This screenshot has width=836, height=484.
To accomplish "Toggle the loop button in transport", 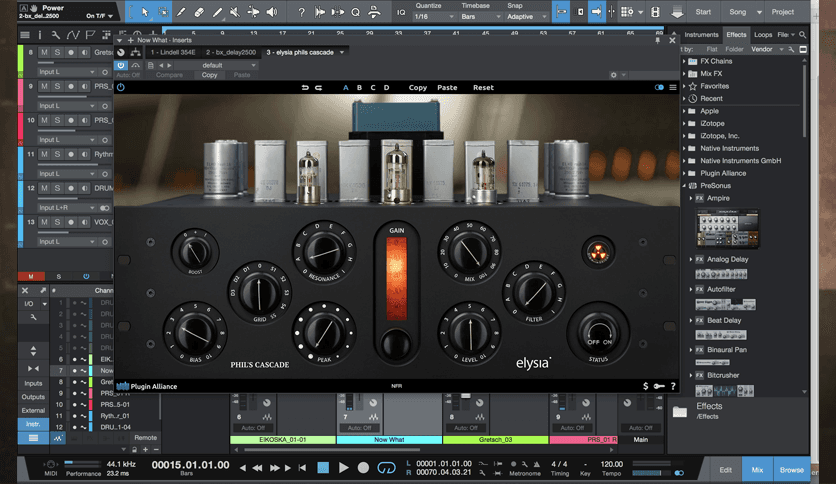I will pyautogui.click(x=387, y=468).
